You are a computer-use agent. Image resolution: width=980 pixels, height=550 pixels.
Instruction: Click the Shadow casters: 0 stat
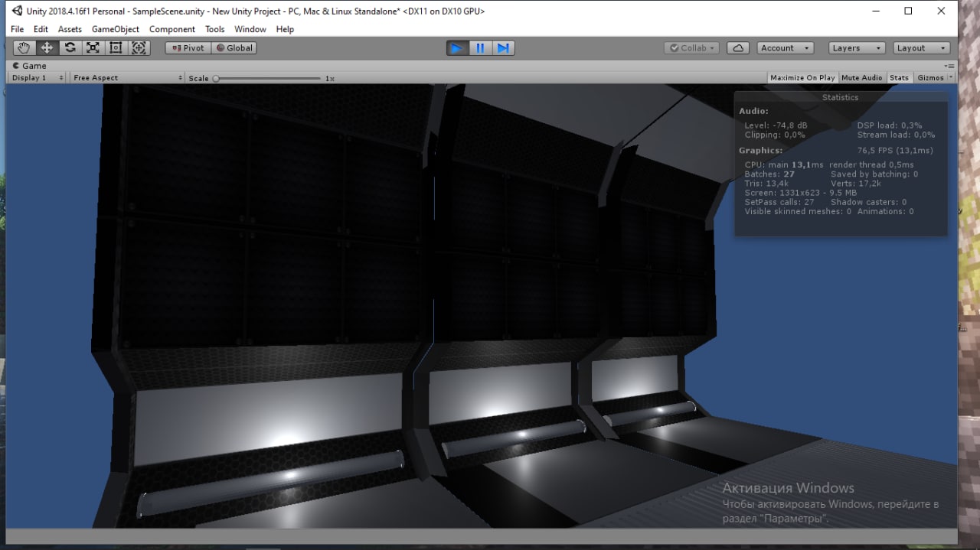tap(868, 202)
